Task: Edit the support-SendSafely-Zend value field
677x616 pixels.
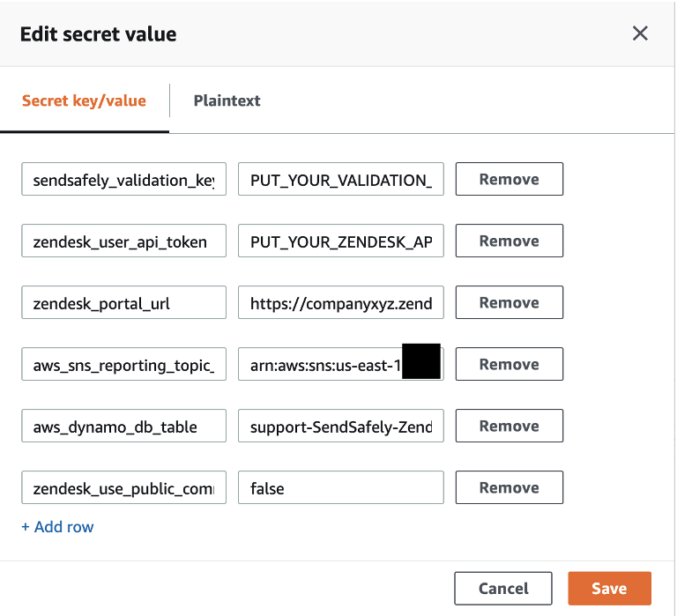Action: coord(340,426)
